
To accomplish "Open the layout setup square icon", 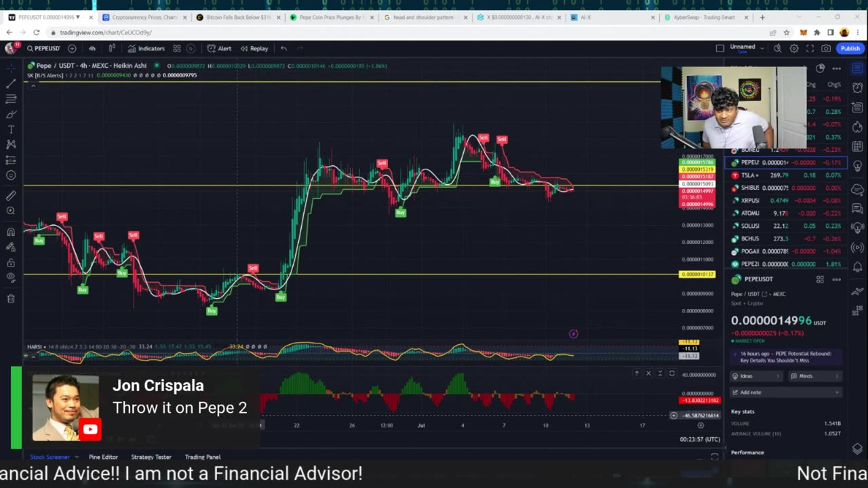I will point(720,48).
